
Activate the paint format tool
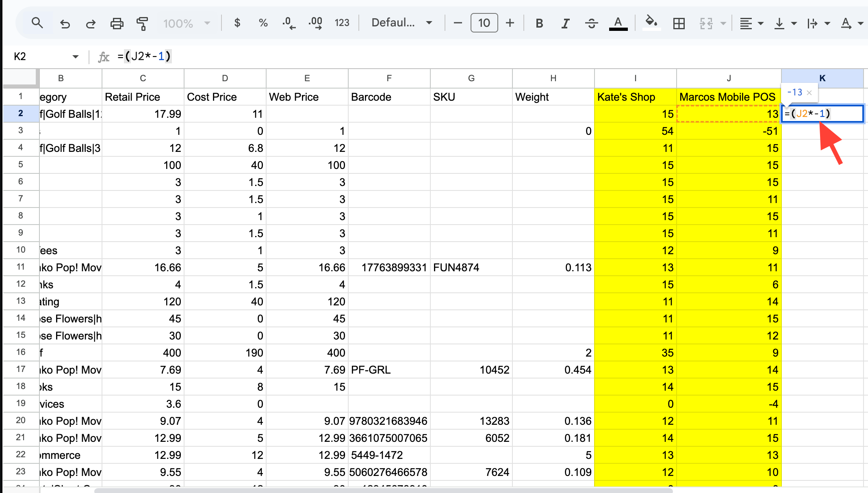point(142,23)
